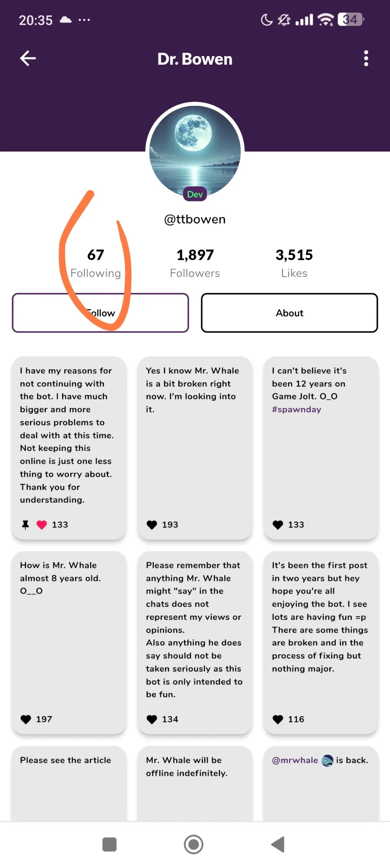This screenshot has width=390, height=868.
Task: Open the #spawnday hashtag link
Action: pyautogui.click(x=296, y=409)
